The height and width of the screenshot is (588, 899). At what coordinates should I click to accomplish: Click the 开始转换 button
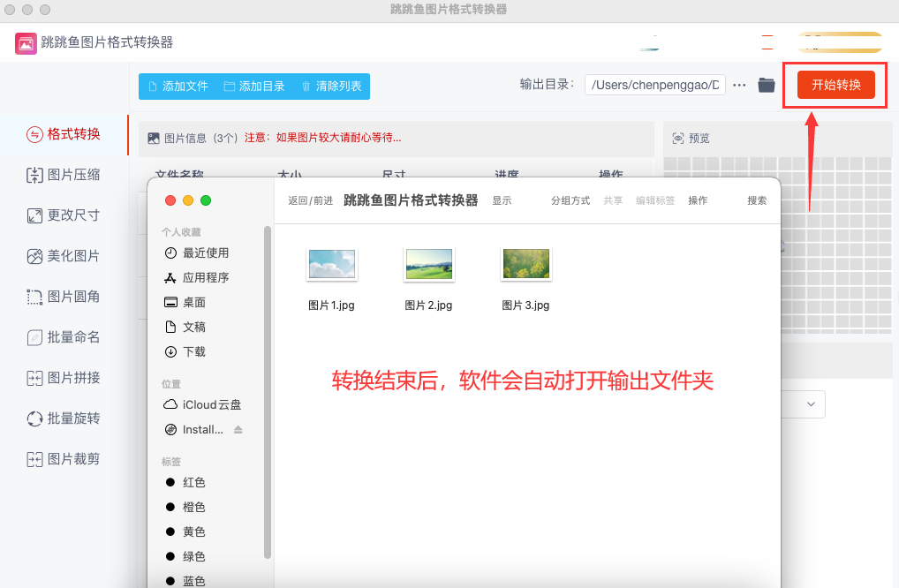coord(836,85)
